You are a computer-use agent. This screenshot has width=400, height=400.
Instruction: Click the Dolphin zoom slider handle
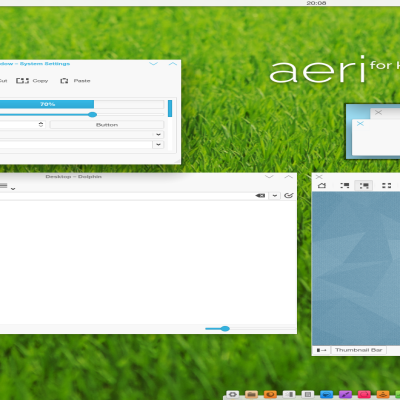tap(225, 329)
